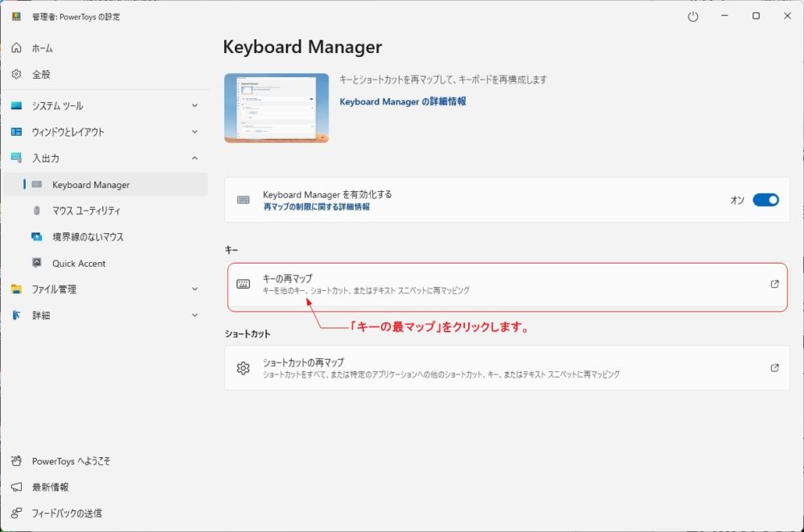This screenshot has height=532, width=804.
Task: Click the 最新情報 megaphone icon
Action: tap(16, 487)
